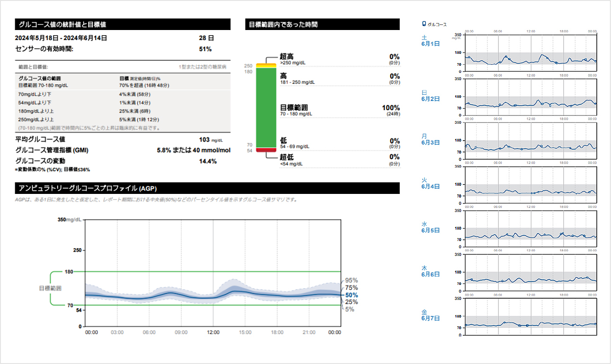Select the daily glucose graph for 6月1日
The width and height of the screenshot is (611, 364).
[x=530, y=53]
